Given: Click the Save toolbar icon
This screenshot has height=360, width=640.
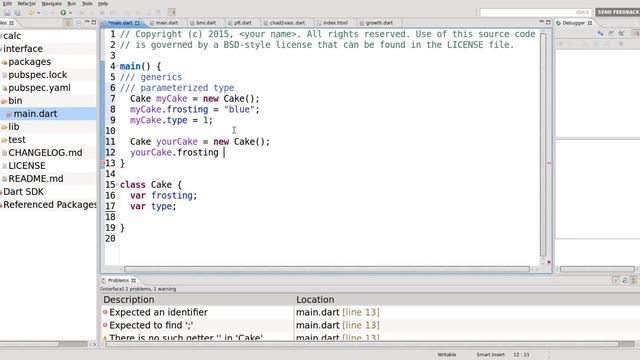Looking at the screenshot, I should [x=7, y=13].
